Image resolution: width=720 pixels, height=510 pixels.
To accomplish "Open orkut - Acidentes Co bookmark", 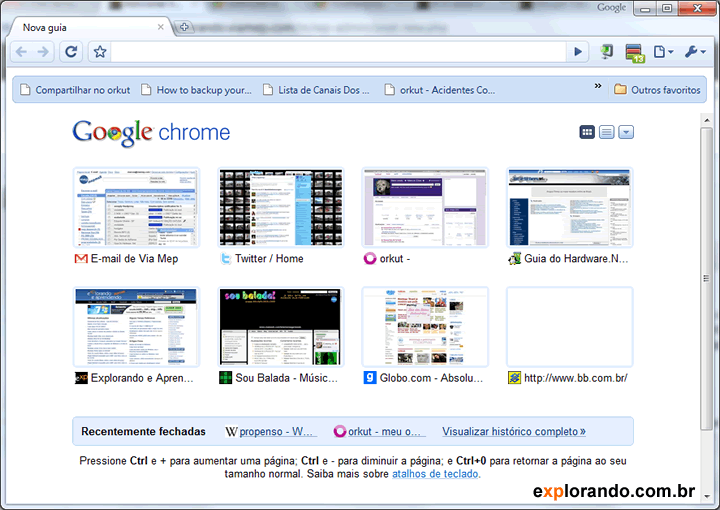I will point(440,90).
